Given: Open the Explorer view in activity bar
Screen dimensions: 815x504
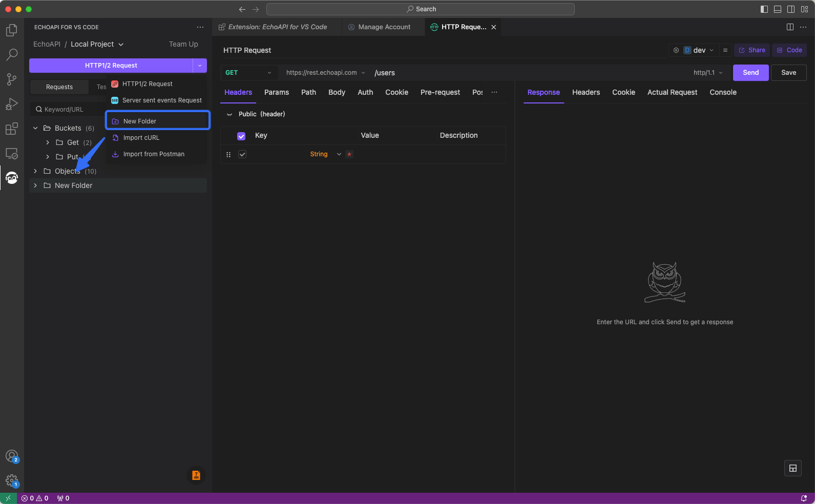Looking at the screenshot, I should (x=11, y=30).
